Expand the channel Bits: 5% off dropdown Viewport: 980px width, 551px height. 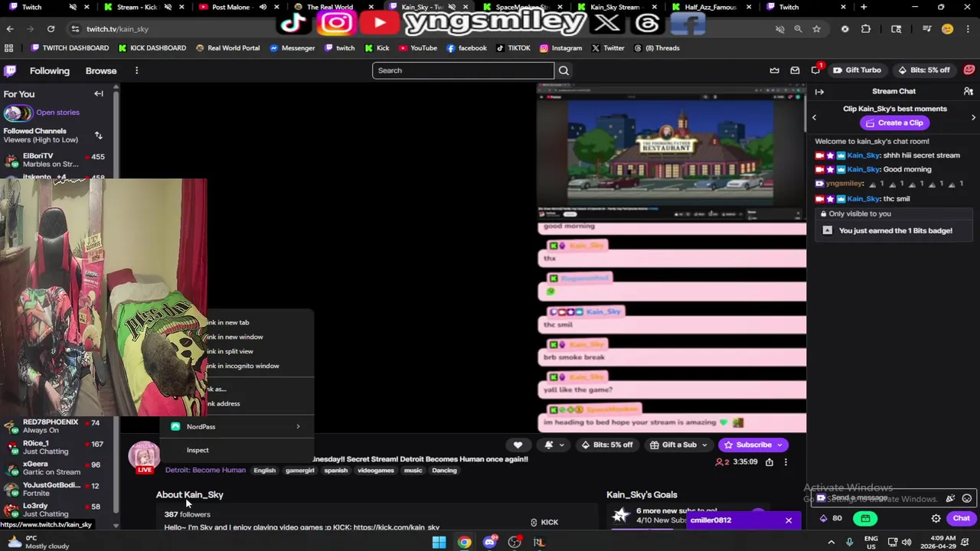click(x=606, y=445)
